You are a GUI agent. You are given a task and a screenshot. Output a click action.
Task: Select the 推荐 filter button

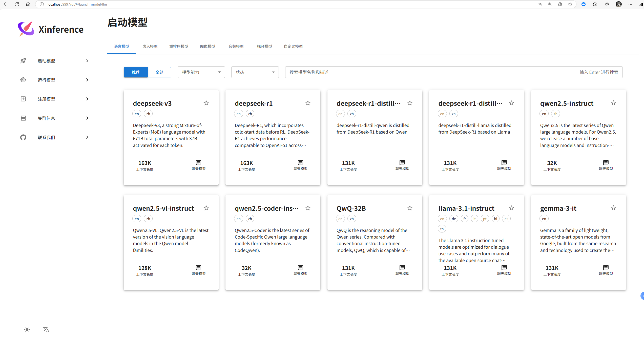[x=136, y=72]
